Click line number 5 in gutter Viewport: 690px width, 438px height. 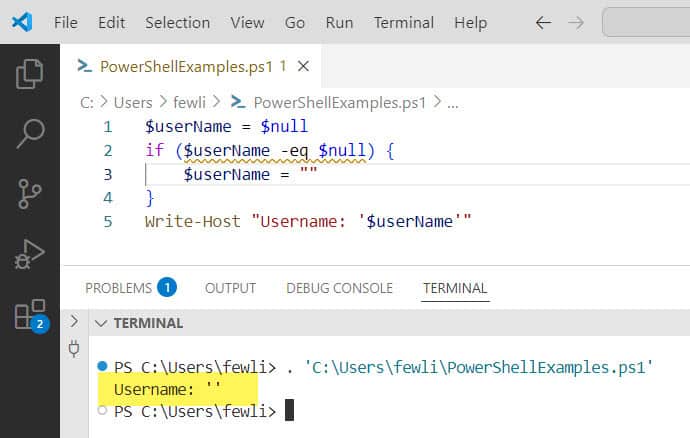click(108, 221)
